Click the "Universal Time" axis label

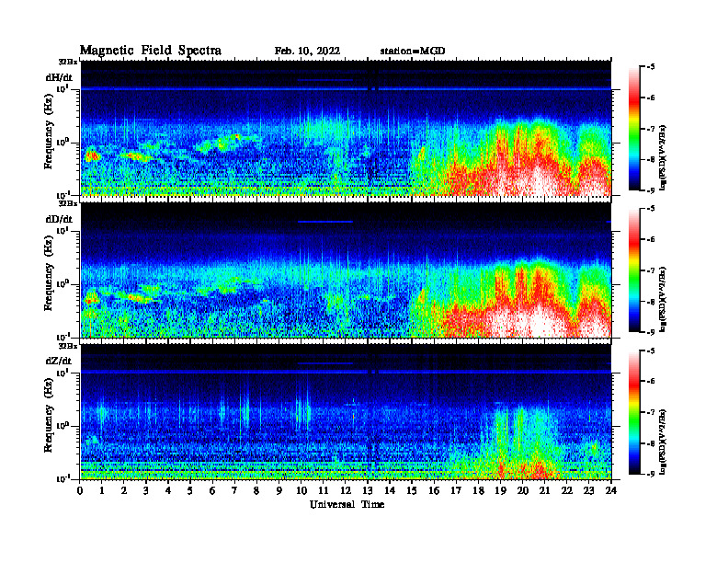347,504
